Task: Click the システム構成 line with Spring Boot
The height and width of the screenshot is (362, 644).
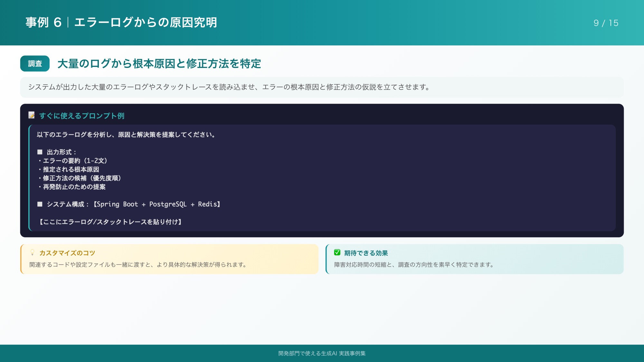Action: click(x=129, y=204)
